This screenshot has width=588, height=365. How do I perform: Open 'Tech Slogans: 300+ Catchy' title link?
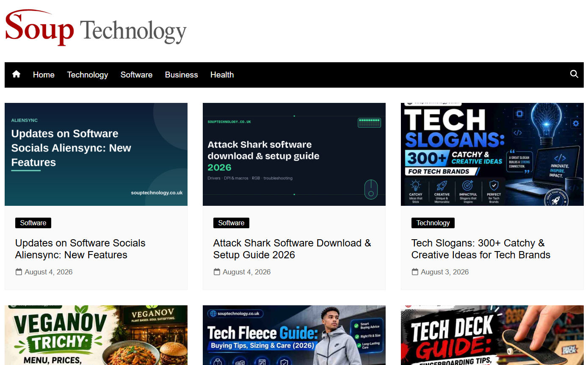pyautogui.click(x=481, y=249)
